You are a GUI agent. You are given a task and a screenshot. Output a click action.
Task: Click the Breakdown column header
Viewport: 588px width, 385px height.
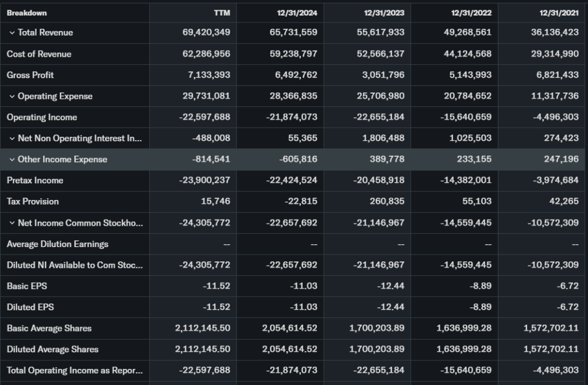tap(26, 13)
